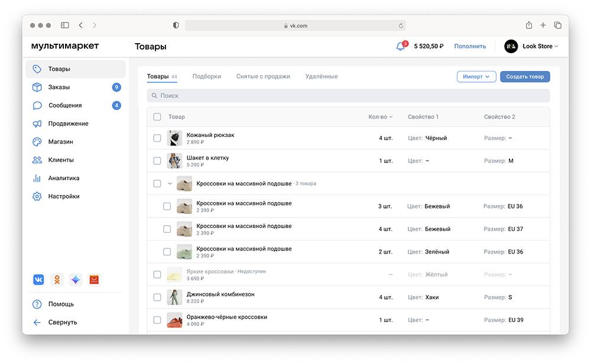
Task: Select the Джинсовый комбинезон checkbox
Action: tap(157, 297)
